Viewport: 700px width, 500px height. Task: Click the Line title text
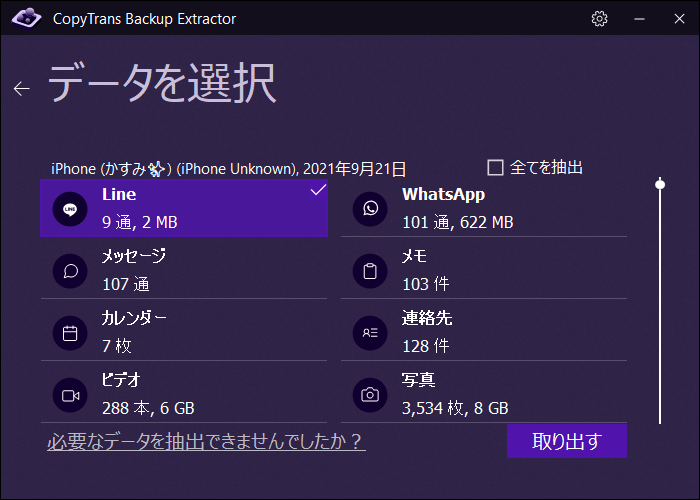119,195
